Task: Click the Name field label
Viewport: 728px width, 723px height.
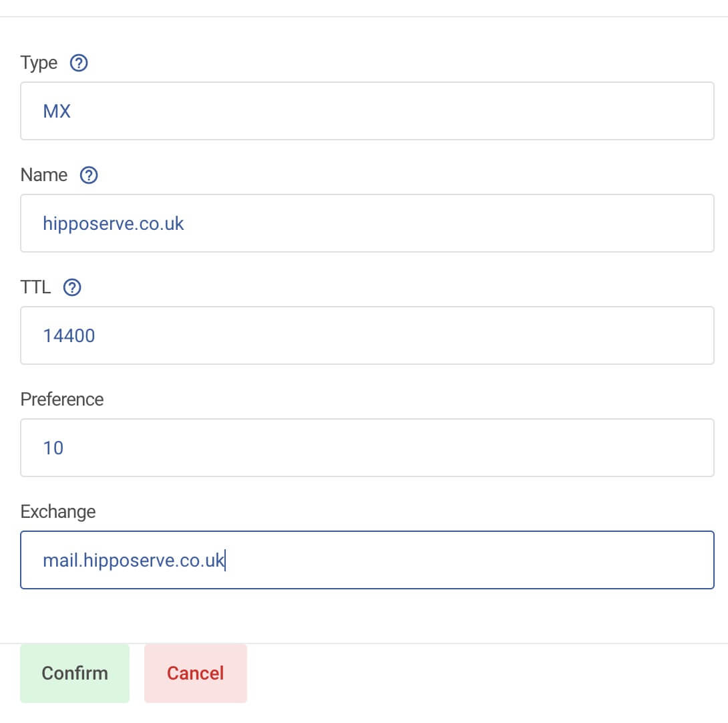Action: 44,176
